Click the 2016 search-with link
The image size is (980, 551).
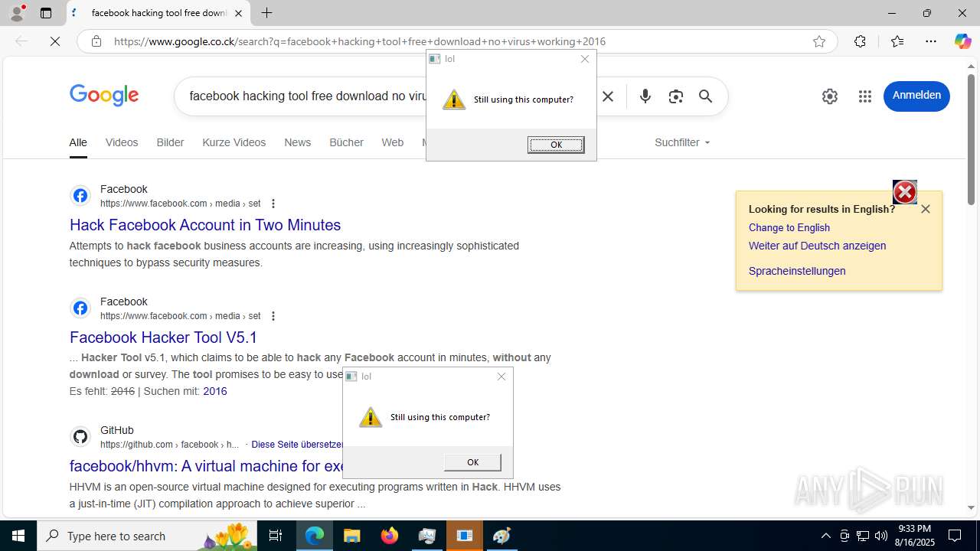(215, 391)
